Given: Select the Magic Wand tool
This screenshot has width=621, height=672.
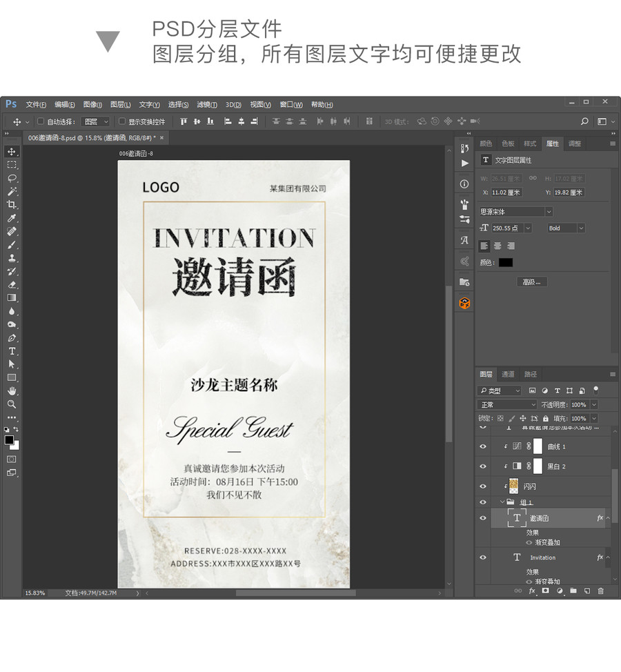Looking at the screenshot, I should click(12, 192).
